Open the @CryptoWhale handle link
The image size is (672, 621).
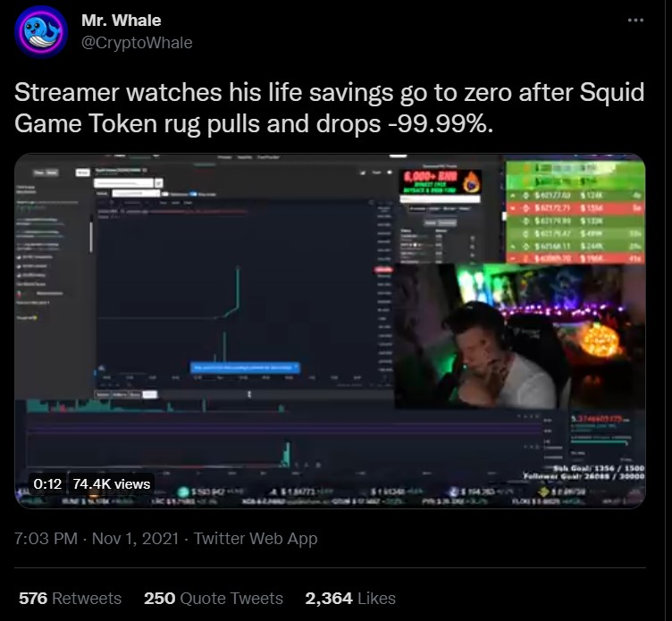pos(137,42)
